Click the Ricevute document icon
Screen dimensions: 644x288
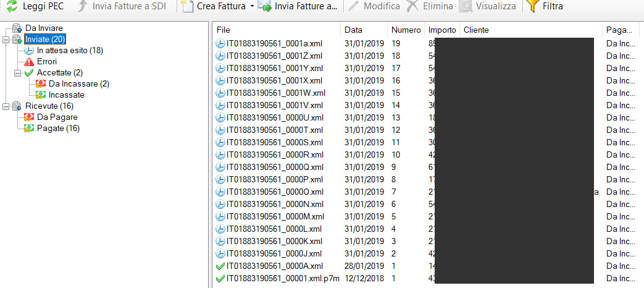(17, 106)
